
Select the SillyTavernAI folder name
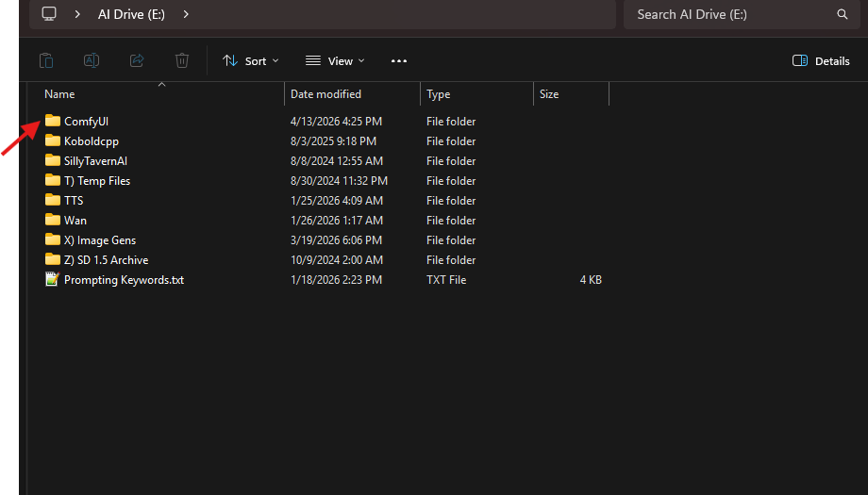point(96,161)
